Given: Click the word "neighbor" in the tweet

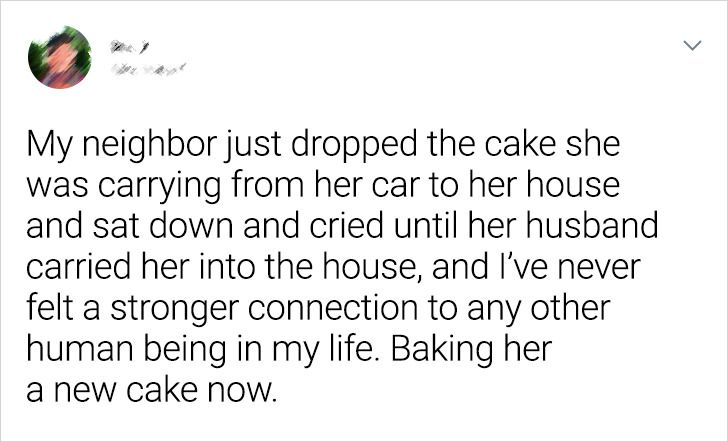Looking at the screenshot, I should click(152, 147).
